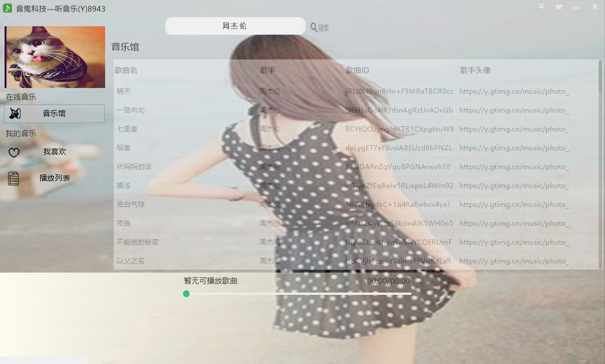This screenshot has width=605, height=364.
Task: Select the song 晴天 in the list
Action: (124, 91)
